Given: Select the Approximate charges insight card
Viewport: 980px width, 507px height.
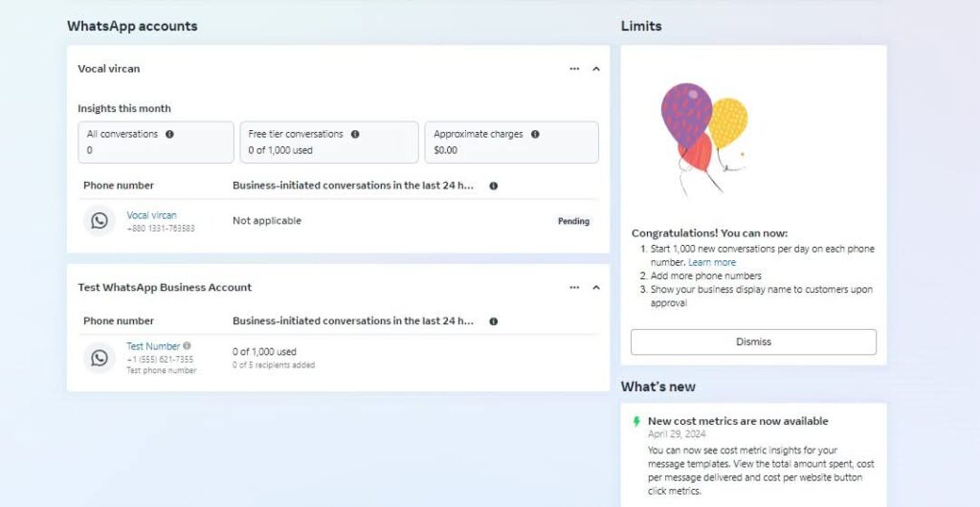Looking at the screenshot, I should (x=511, y=143).
